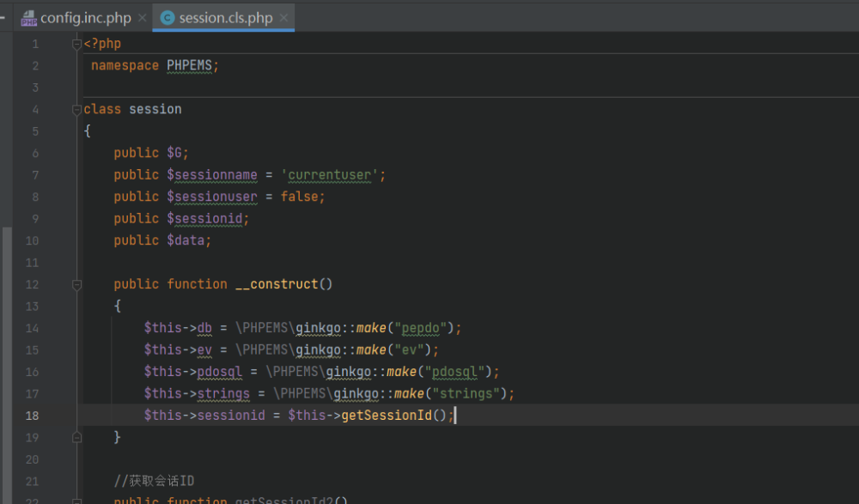The width and height of the screenshot is (859, 504).
Task: Click the getSessionId() call on line 18
Action: click(394, 416)
